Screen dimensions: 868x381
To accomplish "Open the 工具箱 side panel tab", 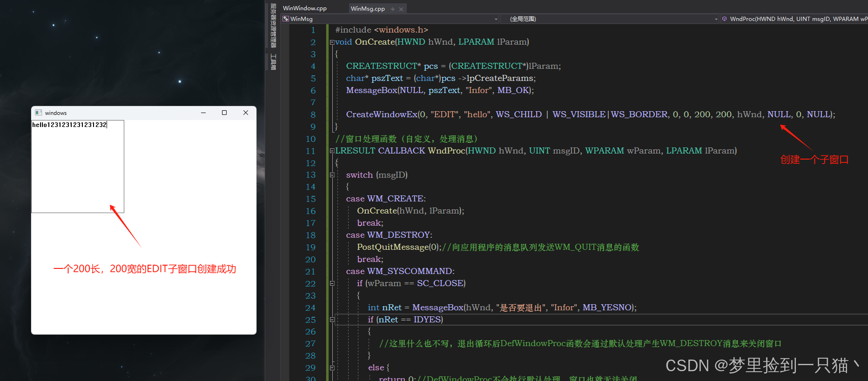I will point(273,61).
